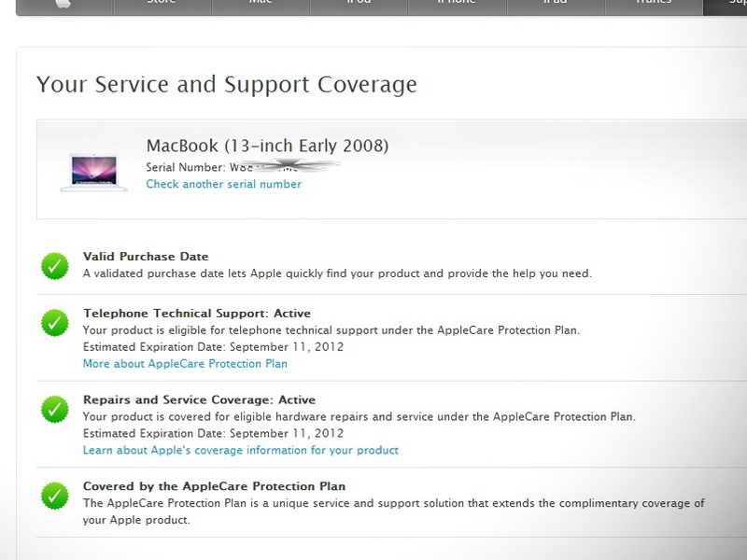Open the Store tab in navigation

coord(162,5)
